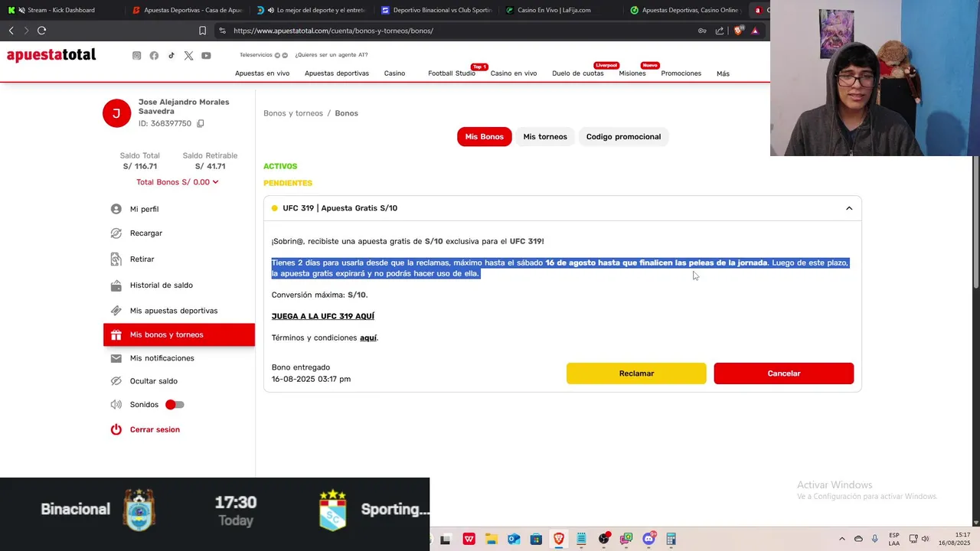This screenshot has width=980, height=551.
Task: Click the OneDrive cloud icon in the system tray
Action: [858, 539]
